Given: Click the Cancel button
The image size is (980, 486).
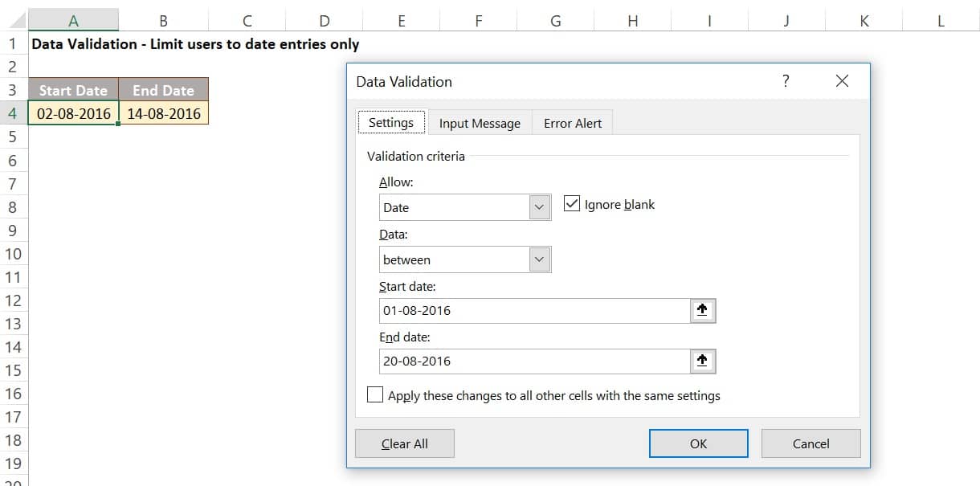Looking at the screenshot, I should click(811, 443).
